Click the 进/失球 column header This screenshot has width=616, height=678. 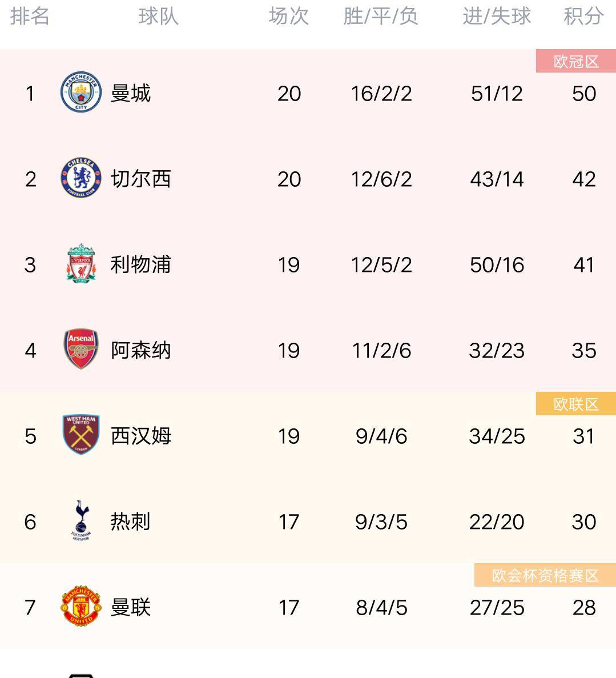tap(497, 16)
